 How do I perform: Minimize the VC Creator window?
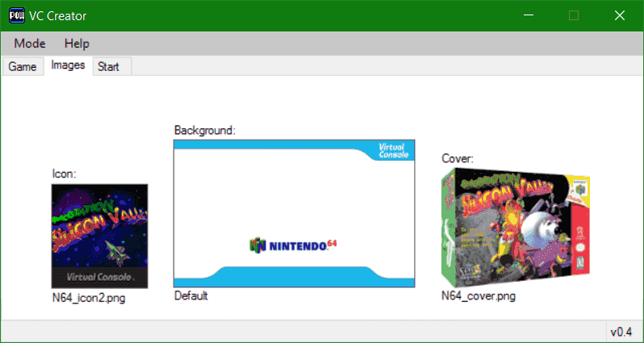[x=529, y=15]
